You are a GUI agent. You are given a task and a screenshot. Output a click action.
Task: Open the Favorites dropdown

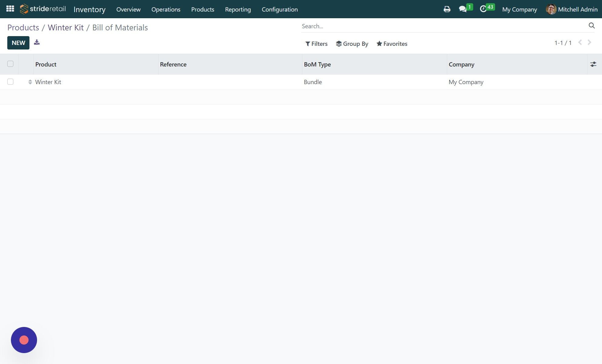coord(392,44)
